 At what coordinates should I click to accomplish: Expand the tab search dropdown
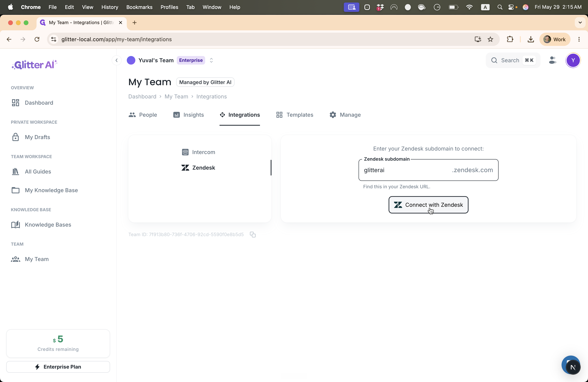[x=580, y=23]
